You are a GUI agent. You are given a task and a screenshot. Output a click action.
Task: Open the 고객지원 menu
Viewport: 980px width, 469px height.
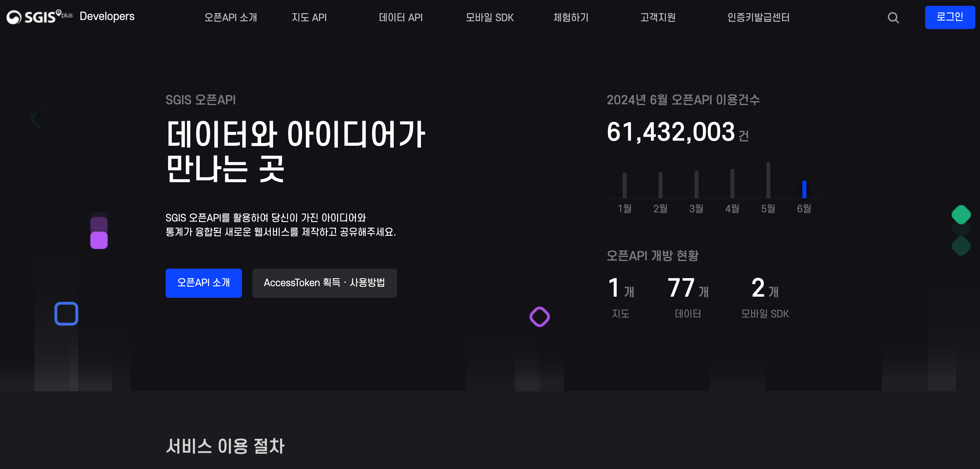(x=658, y=17)
